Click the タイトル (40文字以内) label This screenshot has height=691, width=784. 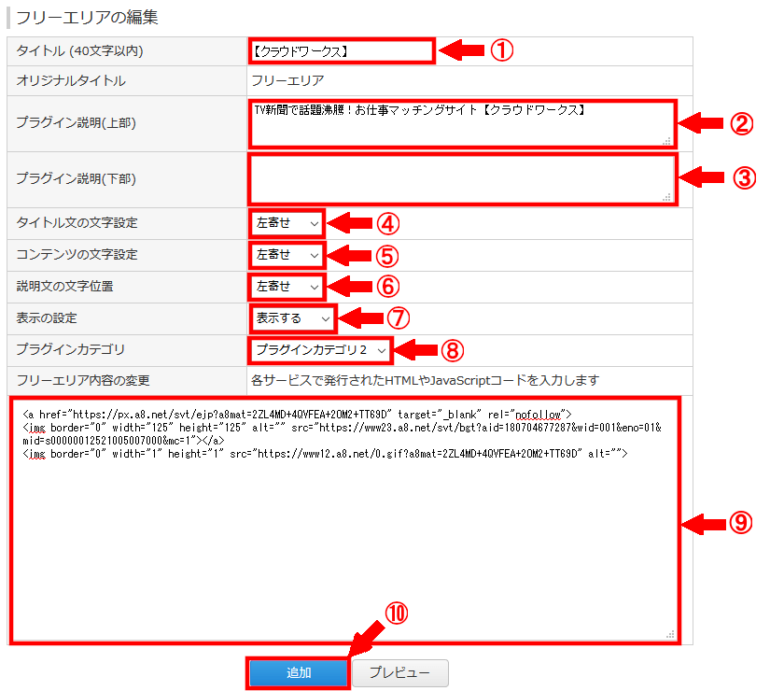(x=79, y=51)
